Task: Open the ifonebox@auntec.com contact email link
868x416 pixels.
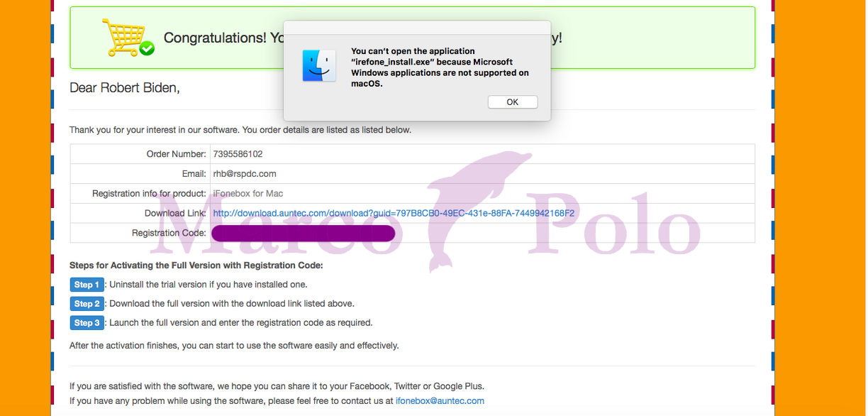Action: 440,400
